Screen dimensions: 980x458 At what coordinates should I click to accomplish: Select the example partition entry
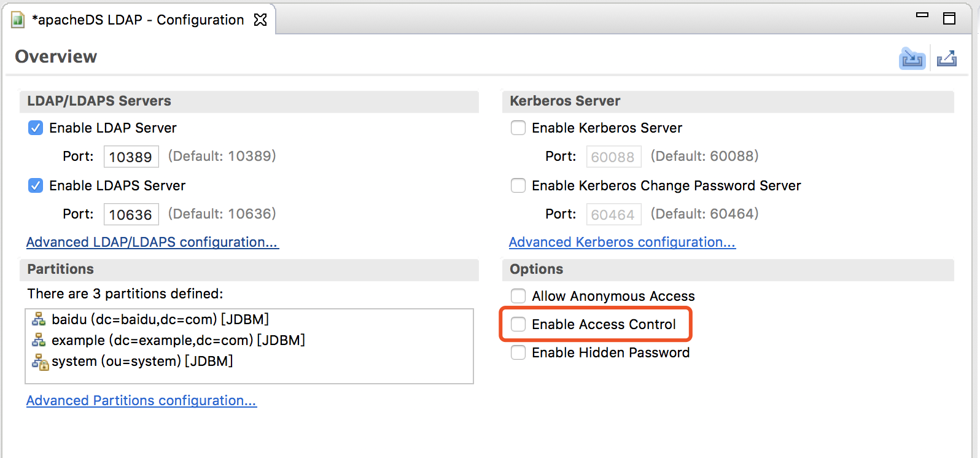(x=178, y=340)
